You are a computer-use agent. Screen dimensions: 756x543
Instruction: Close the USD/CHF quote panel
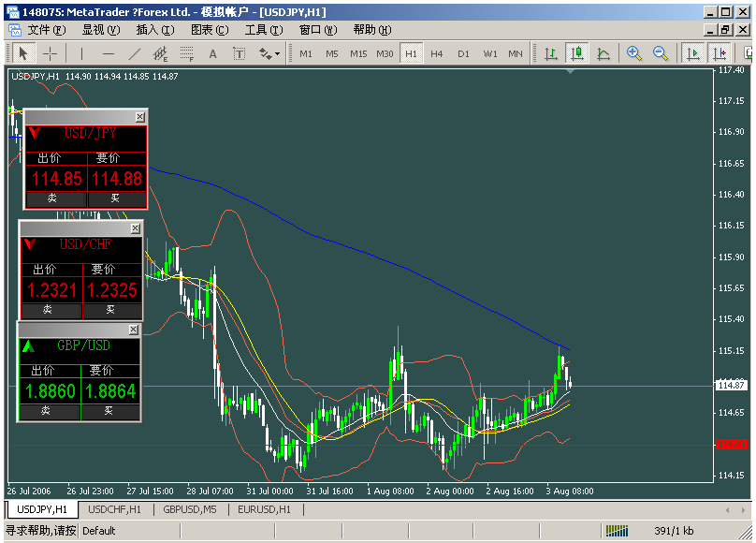[x=136, y=228]
